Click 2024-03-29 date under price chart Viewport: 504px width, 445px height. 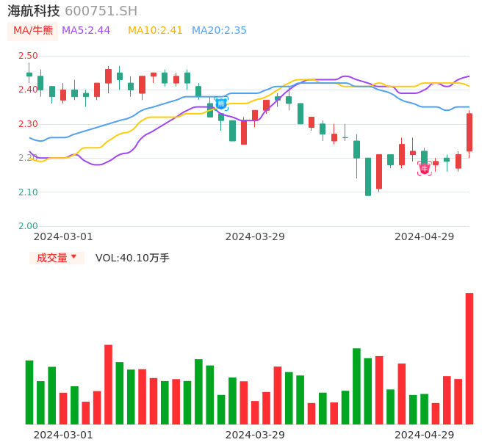[x=255, y=236]
